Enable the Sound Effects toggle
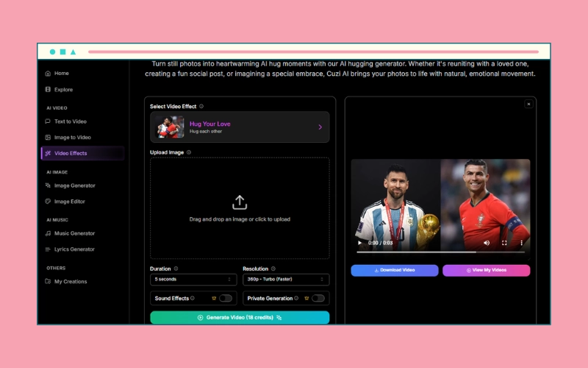Image resolution: width=588 pixels, height=368 pixels. click(x=225, y=298)
